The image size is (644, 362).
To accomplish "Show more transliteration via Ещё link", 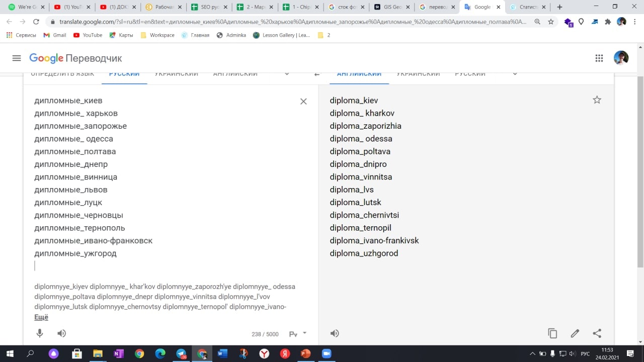I will coord(41,317).
